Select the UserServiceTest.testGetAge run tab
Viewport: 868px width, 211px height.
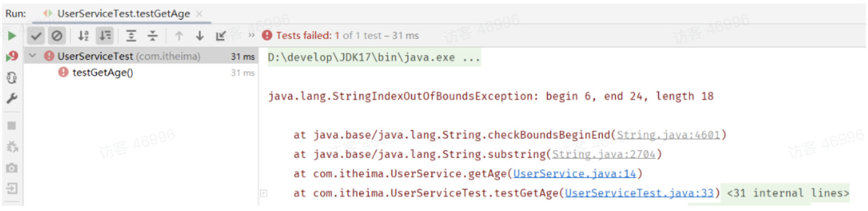coord(123,14)
